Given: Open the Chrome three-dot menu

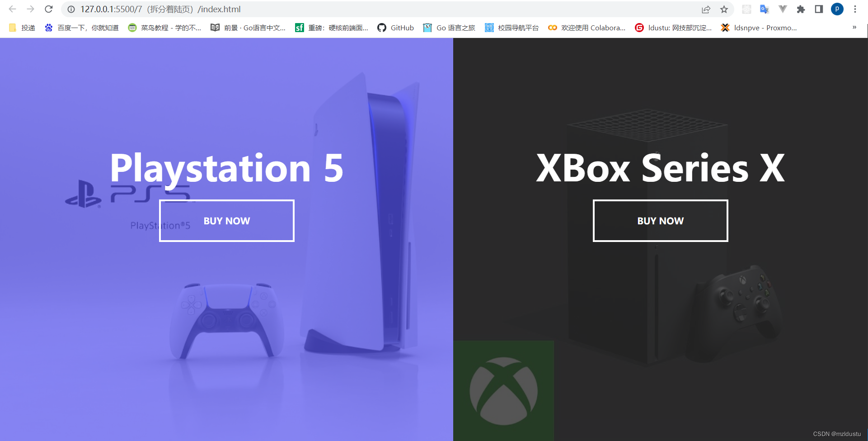Looking at the screenshot, I should click(x=855, y=9).
